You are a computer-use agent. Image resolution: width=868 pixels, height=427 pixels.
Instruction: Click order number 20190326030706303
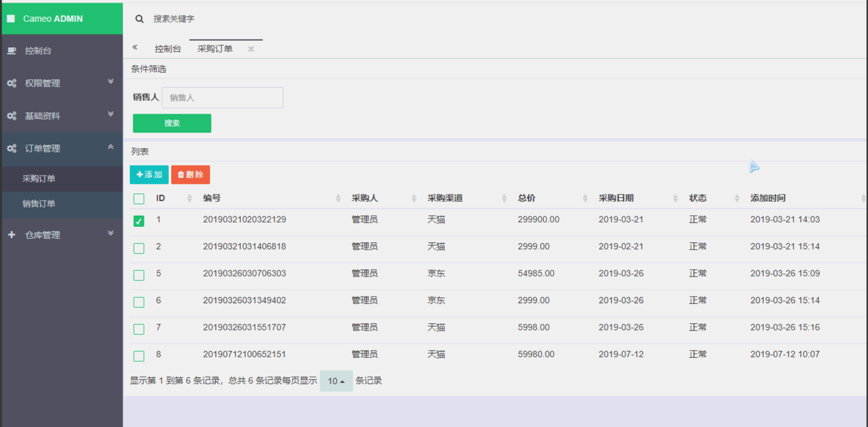[245, 274]
